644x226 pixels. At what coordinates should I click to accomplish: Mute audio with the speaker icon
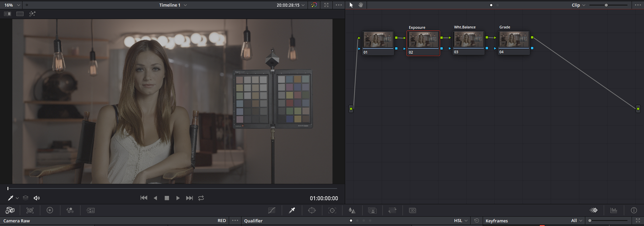point(37,198)
